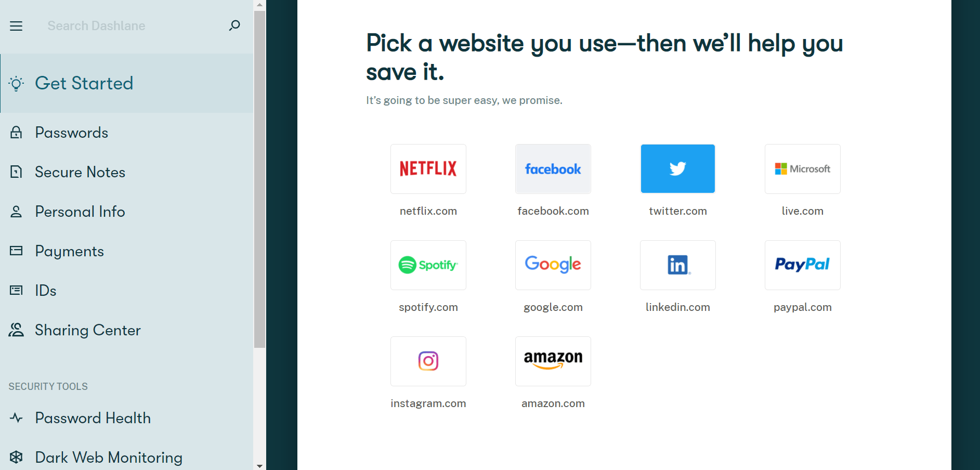980x470 pixels.
Task: Click the facebook.com label
Action: [553, 211]
